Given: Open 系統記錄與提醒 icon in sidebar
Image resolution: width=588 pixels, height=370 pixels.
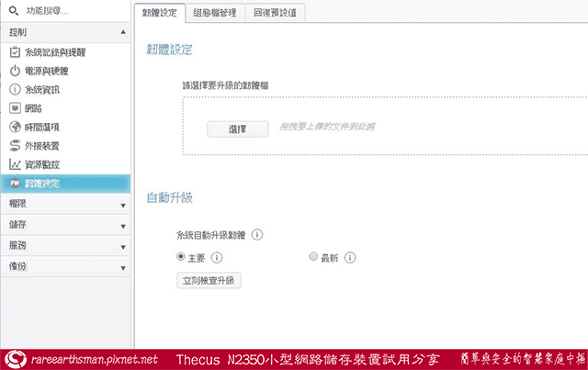Looking at the screenshot, I should click(15, 51).
